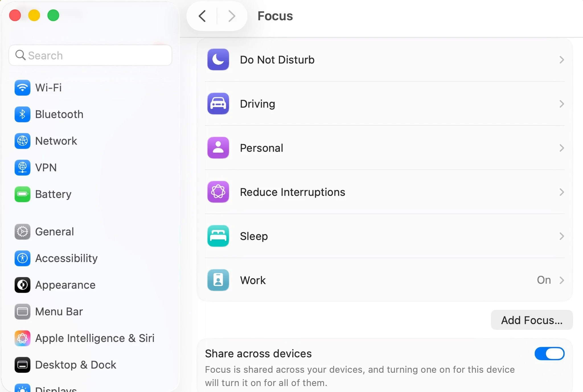Click the VPN icon in sidebar
583x392 pixels.
(x=22, y=168)
